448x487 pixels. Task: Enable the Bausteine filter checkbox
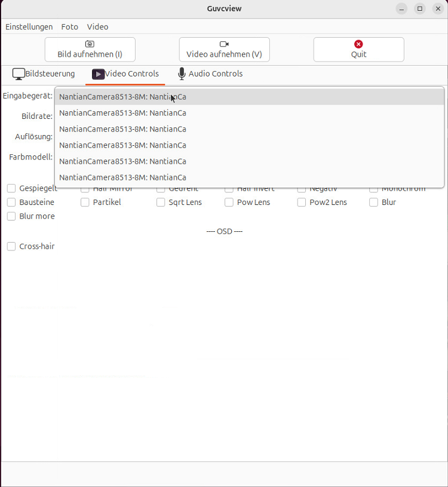coord(11,202)
